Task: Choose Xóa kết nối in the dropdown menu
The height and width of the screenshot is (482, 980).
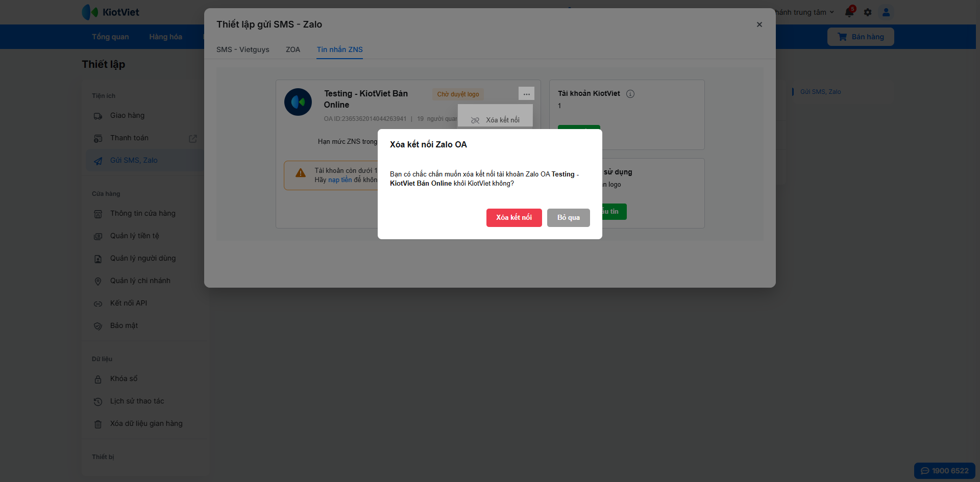Action: point(495,120)
